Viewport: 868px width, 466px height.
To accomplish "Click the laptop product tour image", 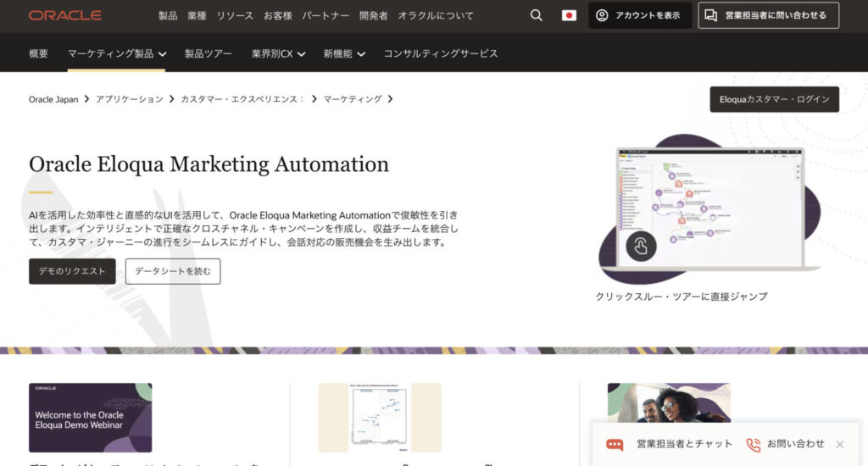I will pyautogui.click(x=709, y=208).
